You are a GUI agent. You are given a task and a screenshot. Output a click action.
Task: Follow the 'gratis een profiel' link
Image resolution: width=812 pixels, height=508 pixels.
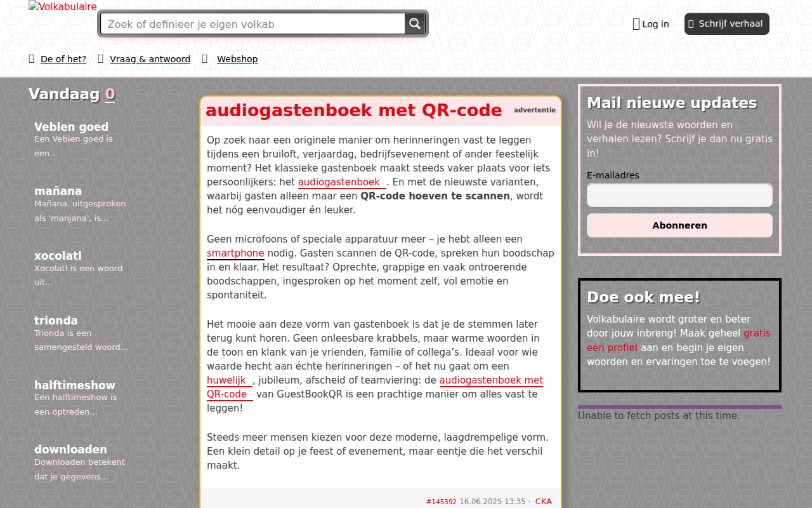click(679, 340)
